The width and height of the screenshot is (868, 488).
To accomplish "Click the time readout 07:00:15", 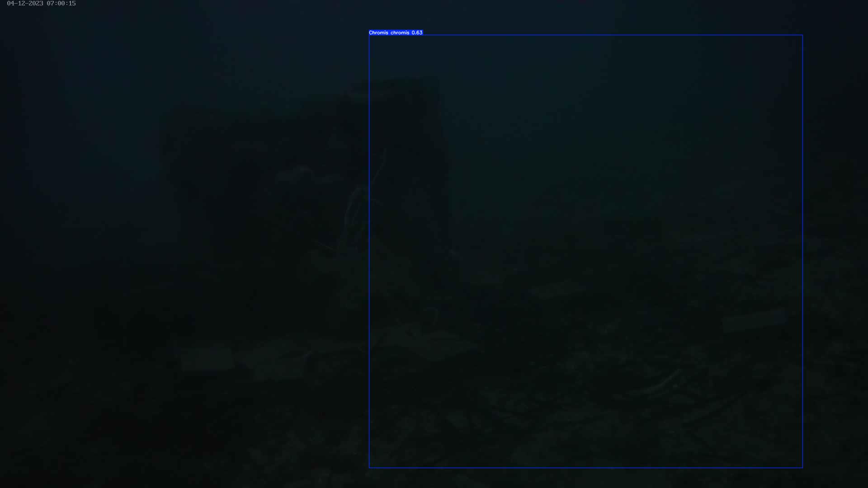I will click(61, 4).
